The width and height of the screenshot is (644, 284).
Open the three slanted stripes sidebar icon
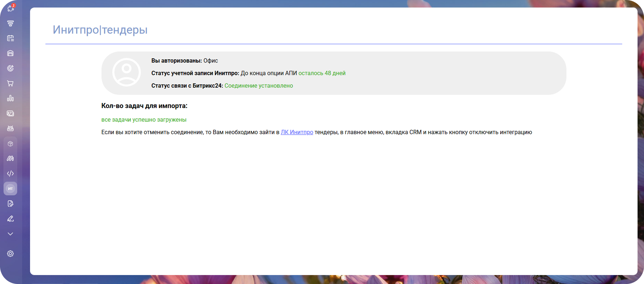10,158
